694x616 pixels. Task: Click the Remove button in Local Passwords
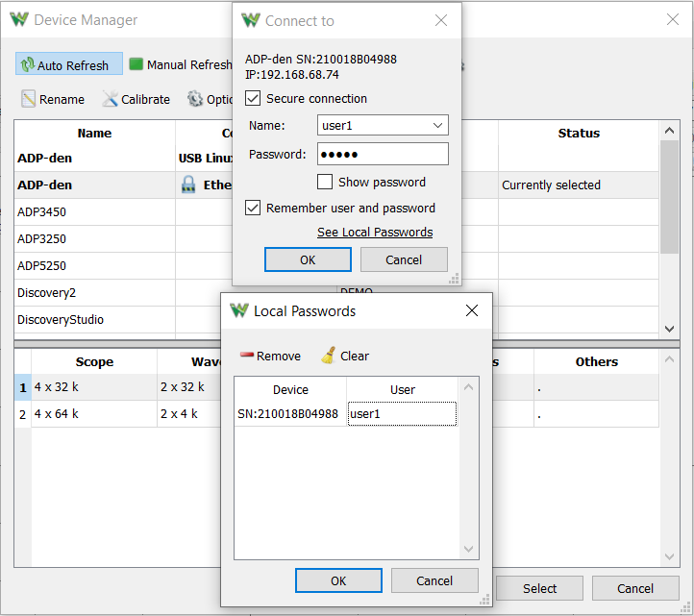pos(270,356)
